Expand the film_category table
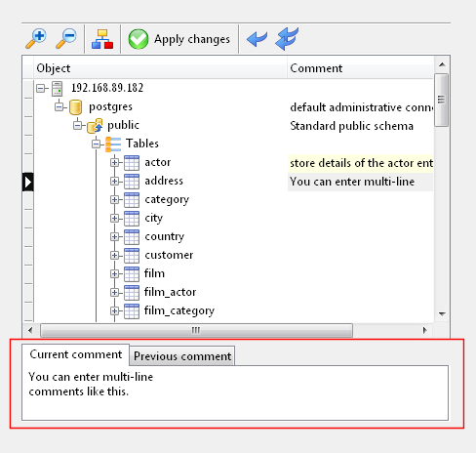This screenshot has width=476, height=453. pos(114,310)
